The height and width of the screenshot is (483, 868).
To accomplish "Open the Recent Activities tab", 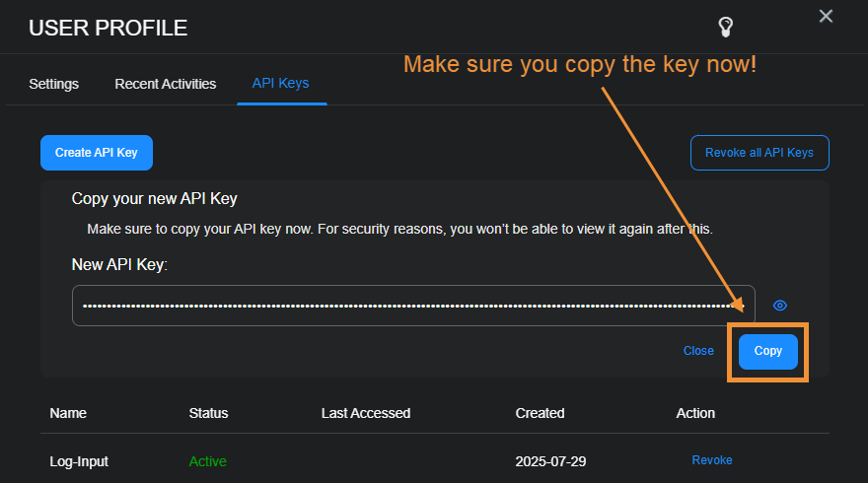I will [166, 84].
